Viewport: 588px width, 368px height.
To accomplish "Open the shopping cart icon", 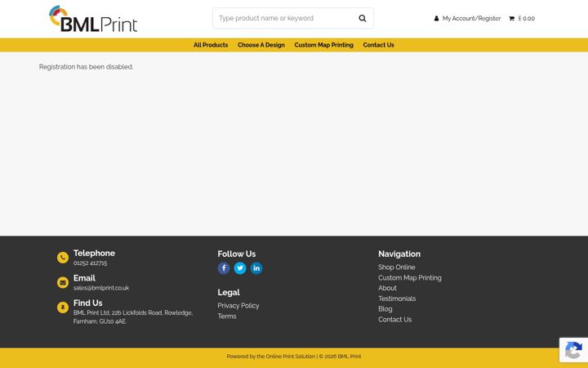I will coord(511,18).
